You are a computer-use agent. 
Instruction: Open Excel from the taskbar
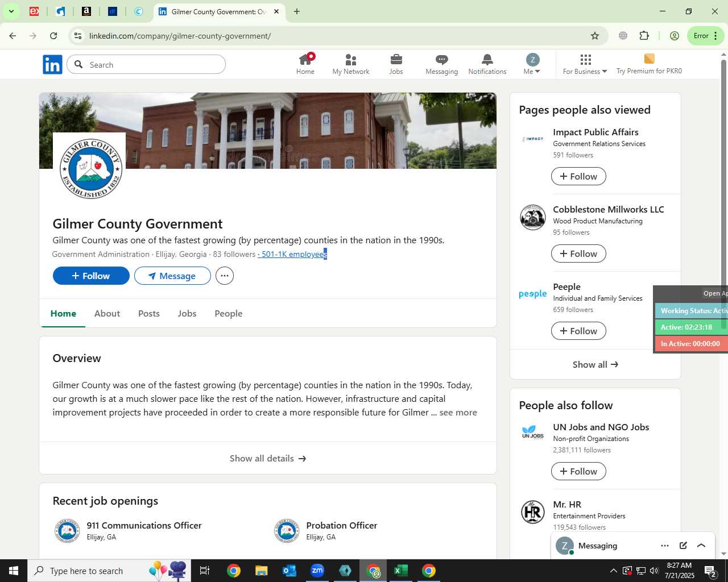[x=401, y=571]
